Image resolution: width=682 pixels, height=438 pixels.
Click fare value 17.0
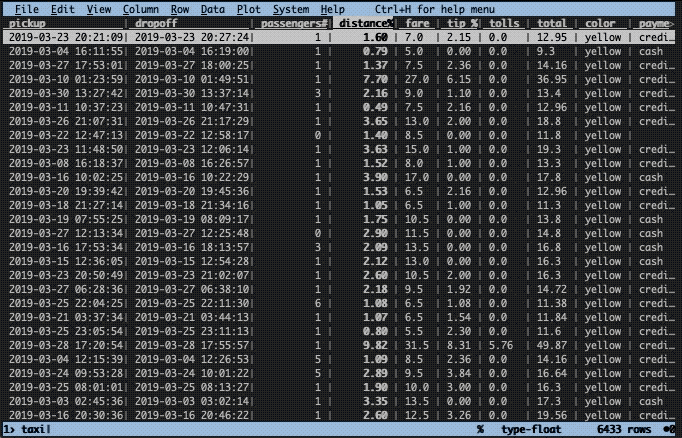[417, 177]
